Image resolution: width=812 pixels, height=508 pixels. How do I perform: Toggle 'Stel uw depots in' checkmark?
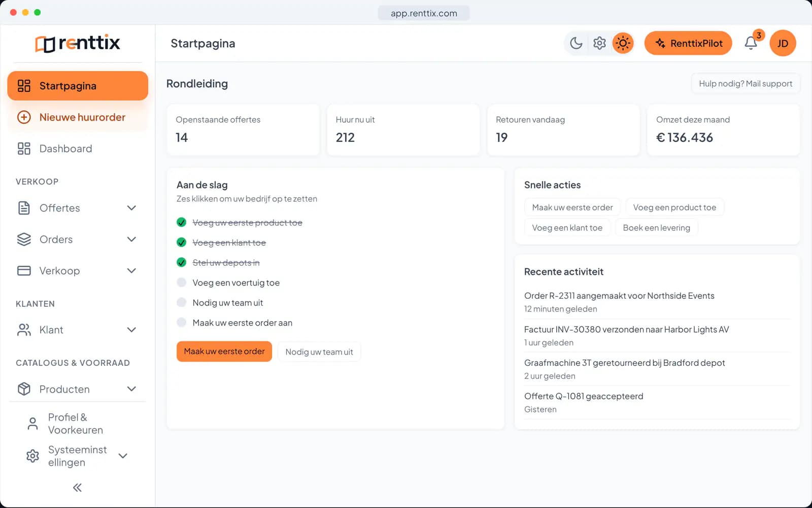pos(181,262)
